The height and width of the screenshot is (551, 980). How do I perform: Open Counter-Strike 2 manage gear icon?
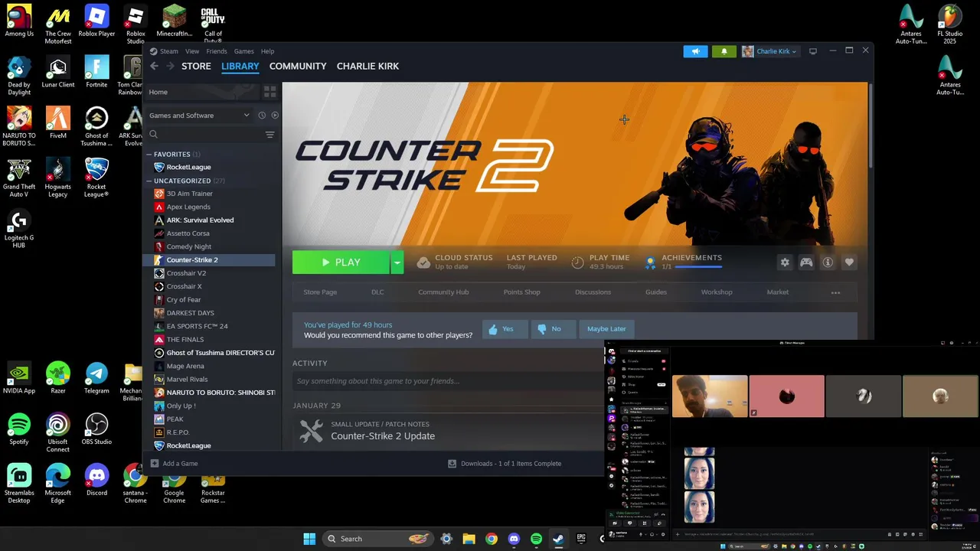[785, 262]
